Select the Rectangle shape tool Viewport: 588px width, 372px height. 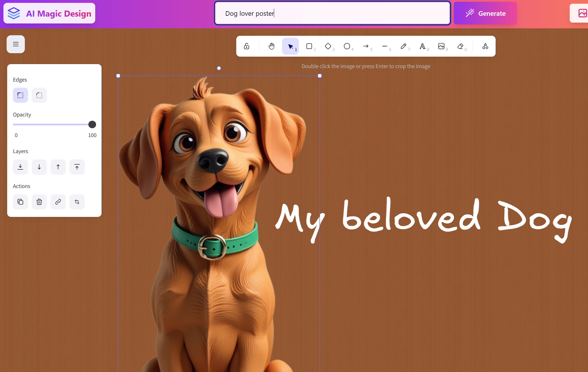309,46
